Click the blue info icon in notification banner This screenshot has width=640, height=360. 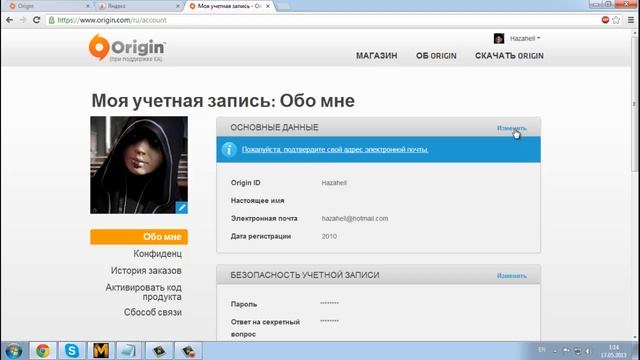229,149
